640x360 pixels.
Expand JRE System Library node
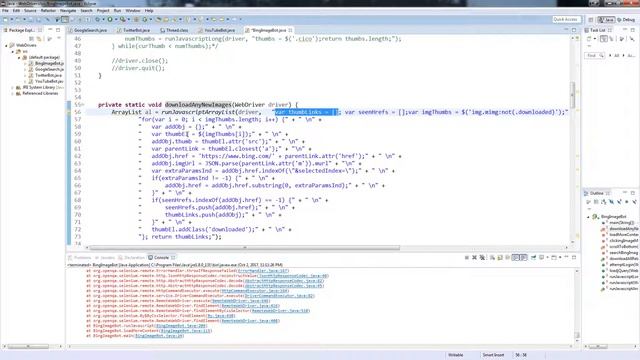click(13, 87)
